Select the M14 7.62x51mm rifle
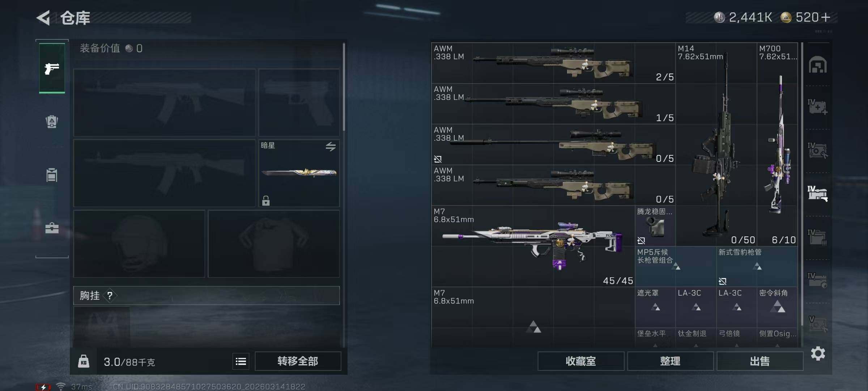The height and width of the screenshot is (391, 868). tap(716, 144)
